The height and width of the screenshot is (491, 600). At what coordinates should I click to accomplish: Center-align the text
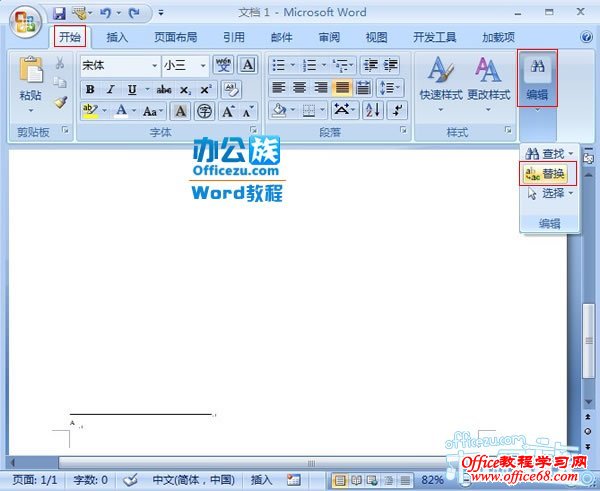coord(299,88)
